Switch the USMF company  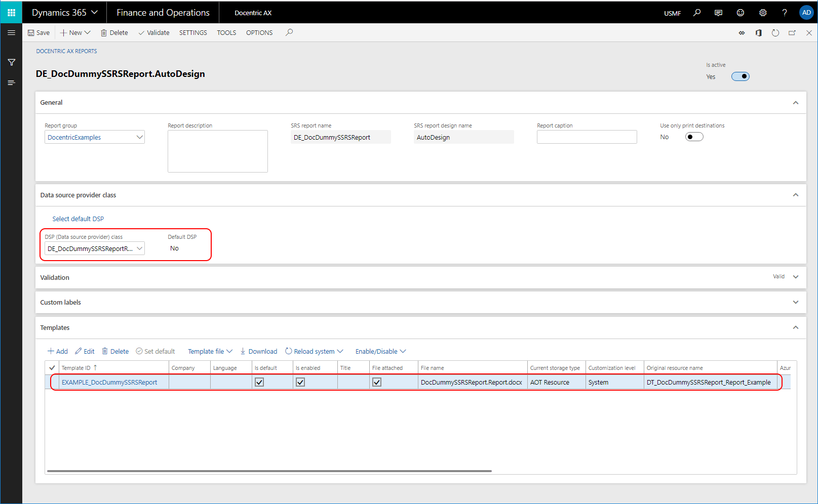[x=672, y=13]
